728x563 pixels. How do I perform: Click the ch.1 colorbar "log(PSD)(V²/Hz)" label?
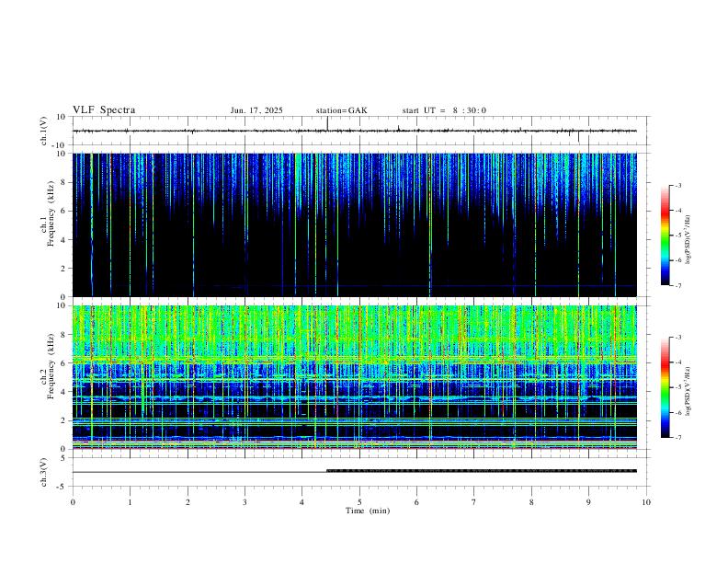688,239
